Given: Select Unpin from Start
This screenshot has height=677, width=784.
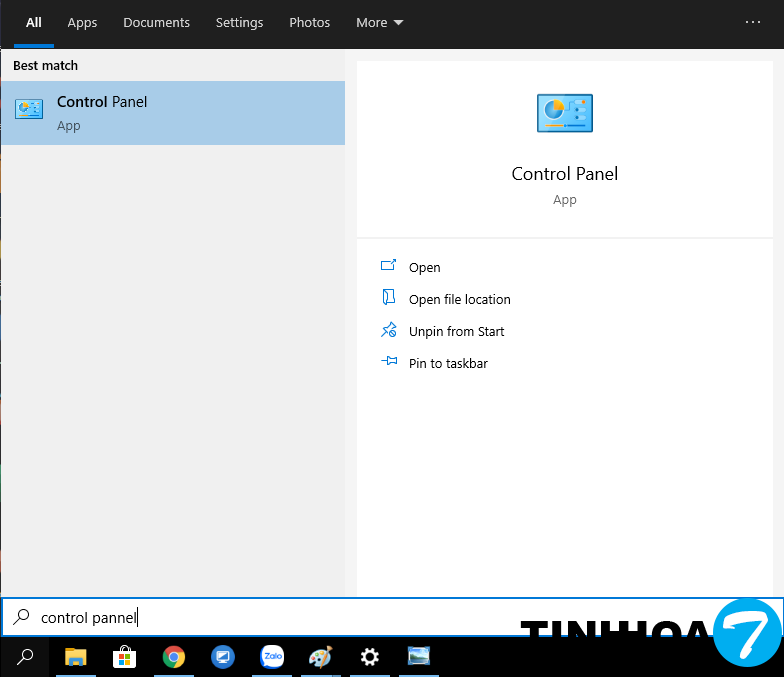Looking at the screenshot, I should [x=456, y=331].
